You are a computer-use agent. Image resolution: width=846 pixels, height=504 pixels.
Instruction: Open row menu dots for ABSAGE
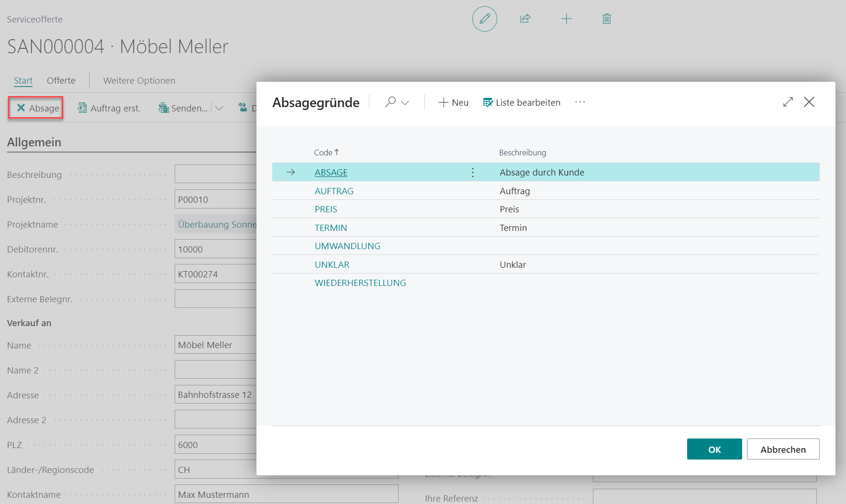click(472, 172)
